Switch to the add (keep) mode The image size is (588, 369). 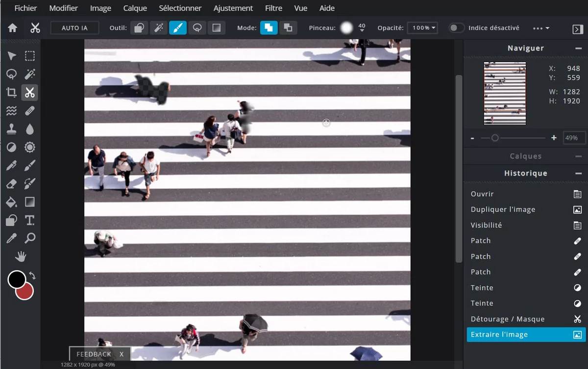pyautogui.click(x=269, y=28)
